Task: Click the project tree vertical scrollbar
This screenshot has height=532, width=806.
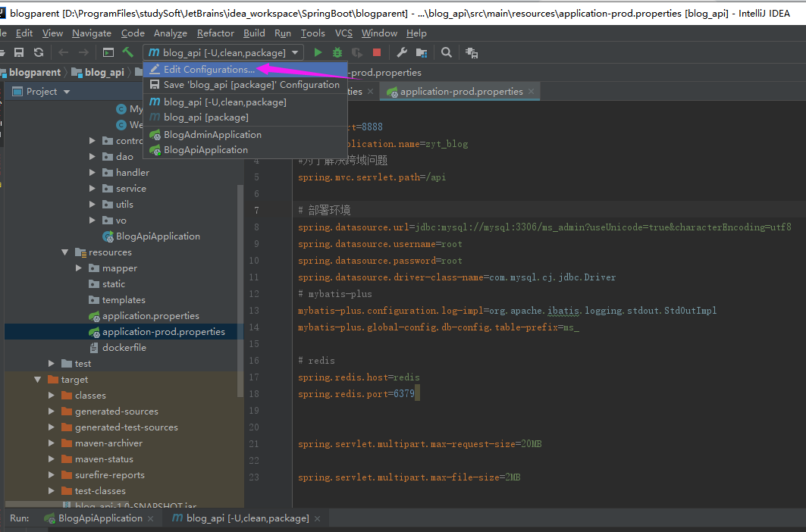Action: pos(240,290)
